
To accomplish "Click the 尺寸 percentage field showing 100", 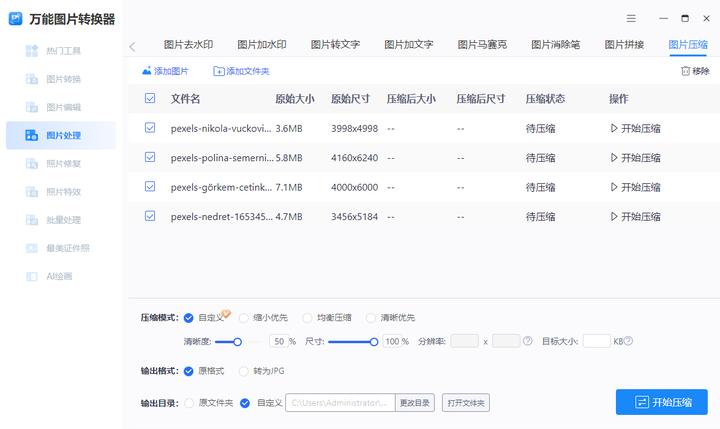I will pos(393,341).
